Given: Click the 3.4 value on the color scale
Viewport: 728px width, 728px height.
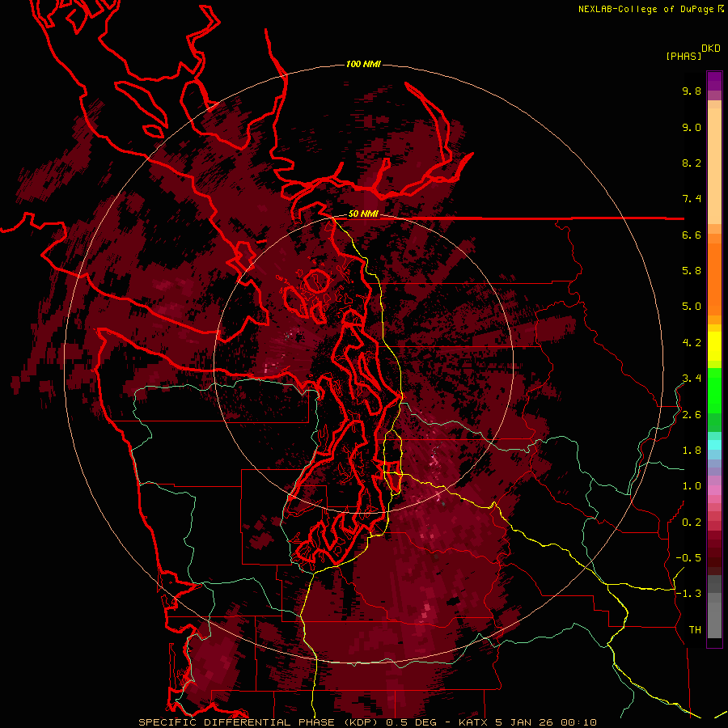Looking at the screenshot, I should point(692,379).
